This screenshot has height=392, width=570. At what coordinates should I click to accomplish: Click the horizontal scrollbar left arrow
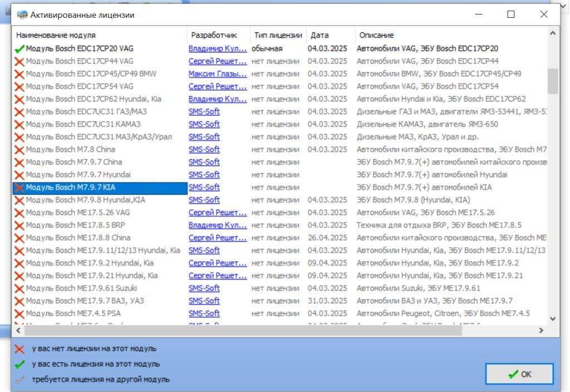[x=18, y=331]
